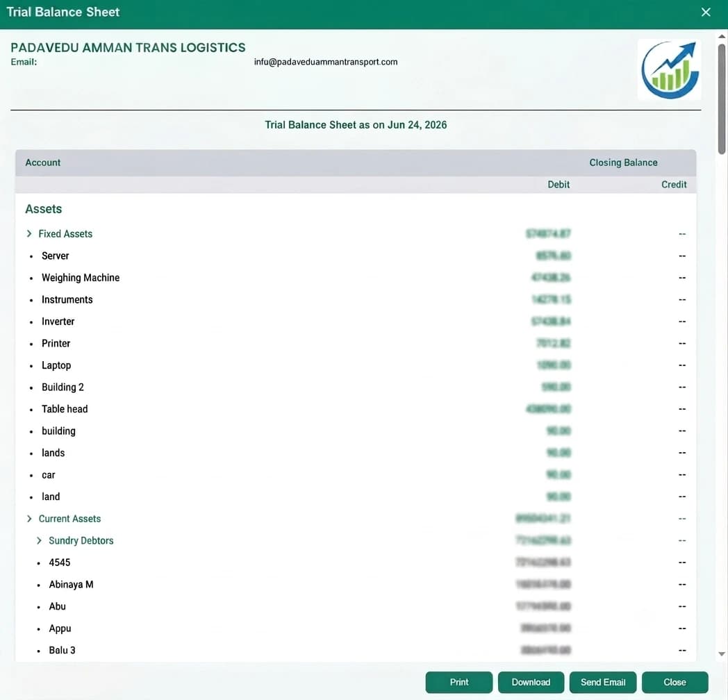Select the Abinaya M debtor row
Image resolution: width=728 pixels, height=700 pixels.
(356, 585)
